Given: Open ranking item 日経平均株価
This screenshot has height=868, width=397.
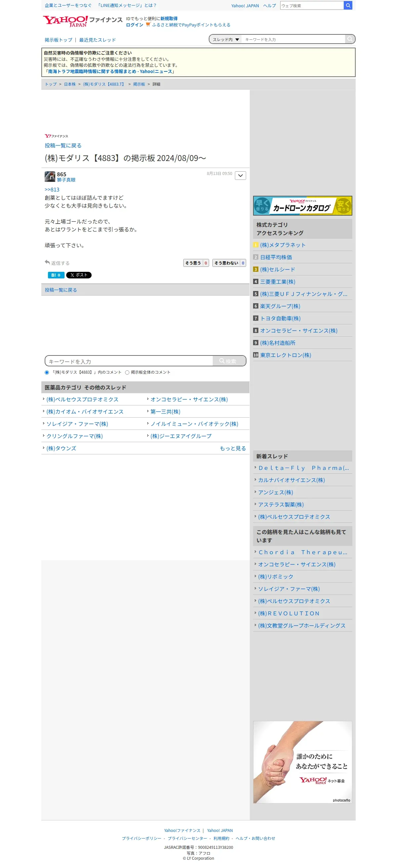Looking at the screenshot, I should [x=276, y=257].
